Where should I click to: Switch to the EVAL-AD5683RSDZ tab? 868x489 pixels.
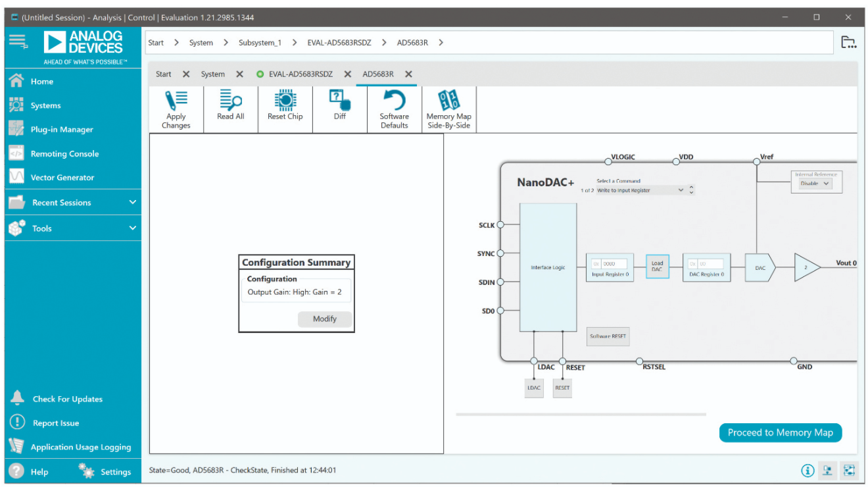(x=301, y=74)
